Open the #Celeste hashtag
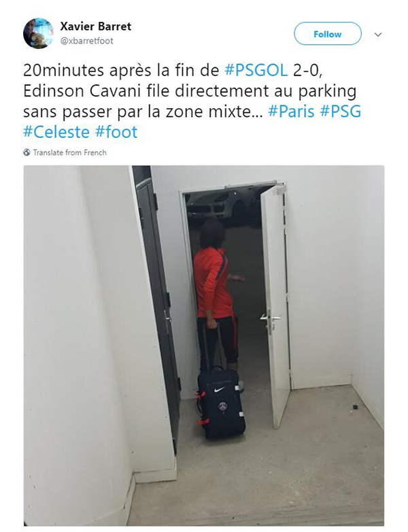Viewport: 408px width, 532px height. click(x=56, y=132)
